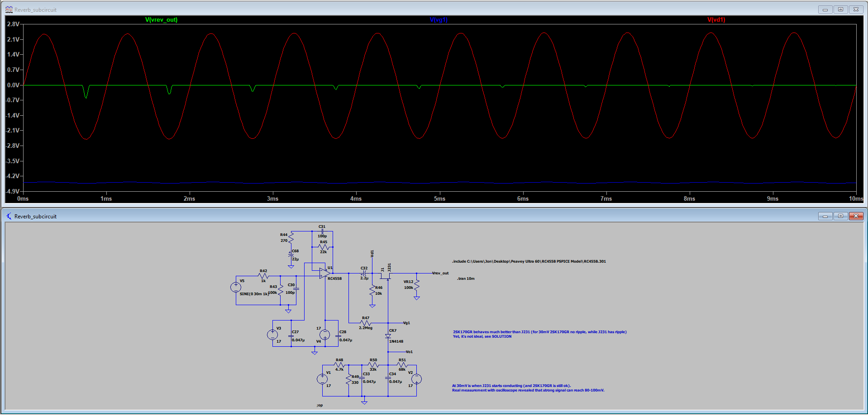Select resistor R45 symbol

324,247
